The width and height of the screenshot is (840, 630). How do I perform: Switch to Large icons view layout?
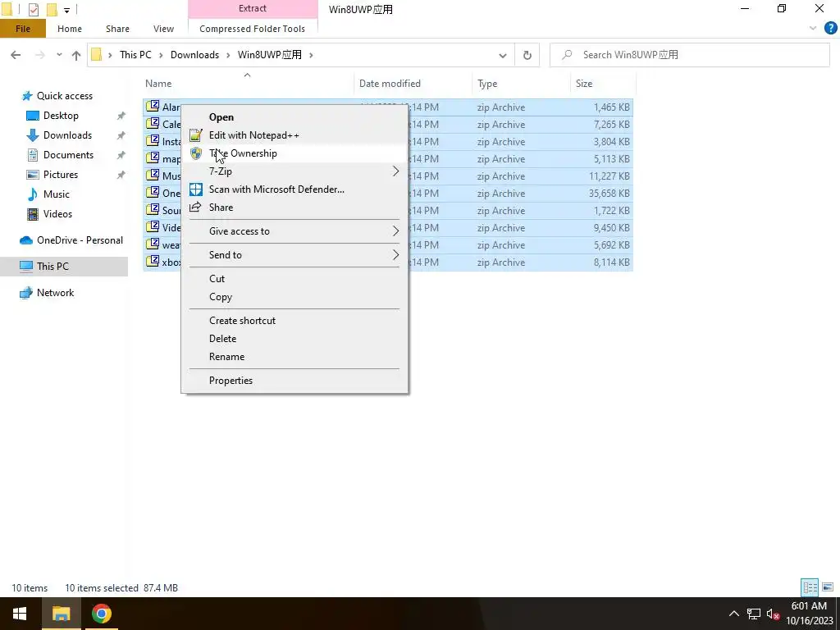click(x=828, y=587)
